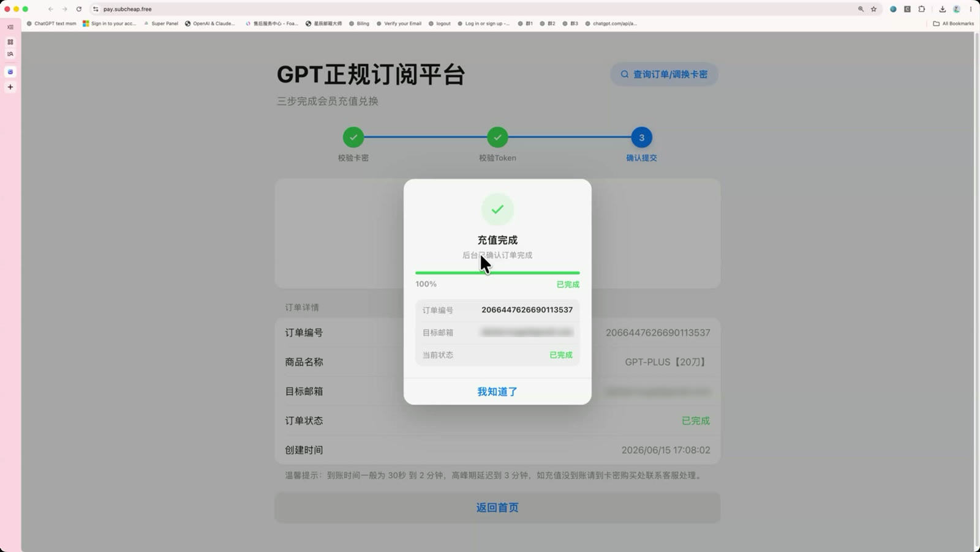Open the OpenAI & Claude bookmark
The width and height of the screenshot is (980, 552).
click(210, 23)
